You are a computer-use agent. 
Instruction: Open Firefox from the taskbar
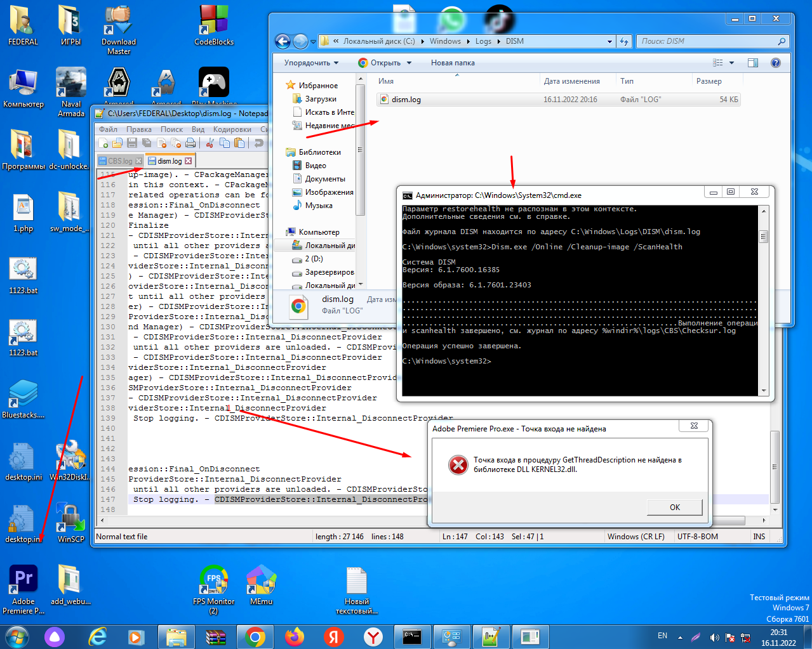294,636
